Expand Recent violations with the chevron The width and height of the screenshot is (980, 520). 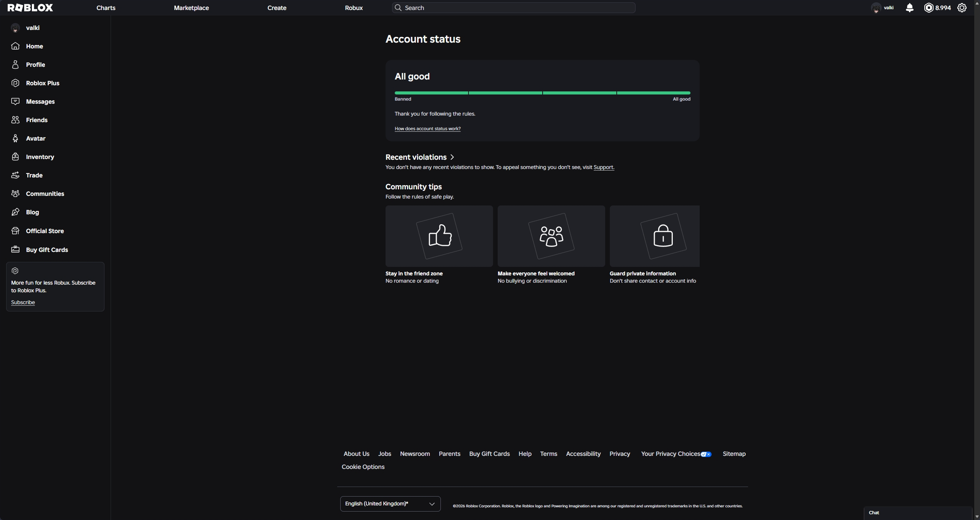[452, 157]
